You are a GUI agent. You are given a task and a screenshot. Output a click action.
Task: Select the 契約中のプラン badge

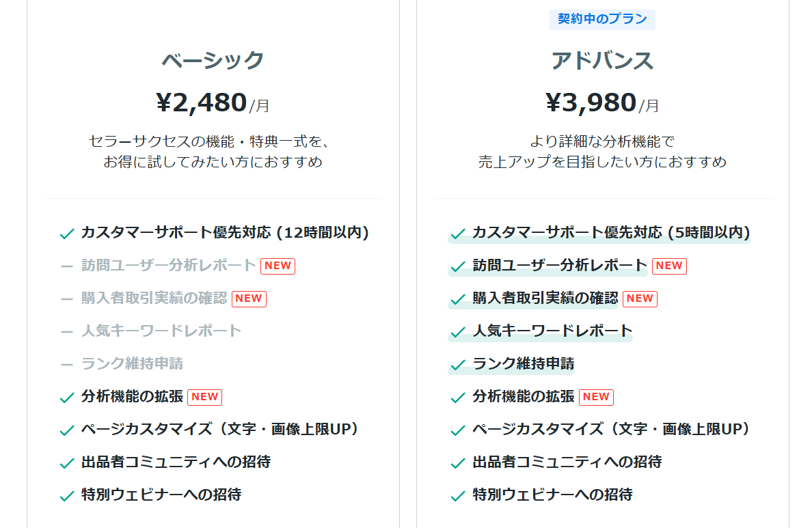[x=602, y=20]
